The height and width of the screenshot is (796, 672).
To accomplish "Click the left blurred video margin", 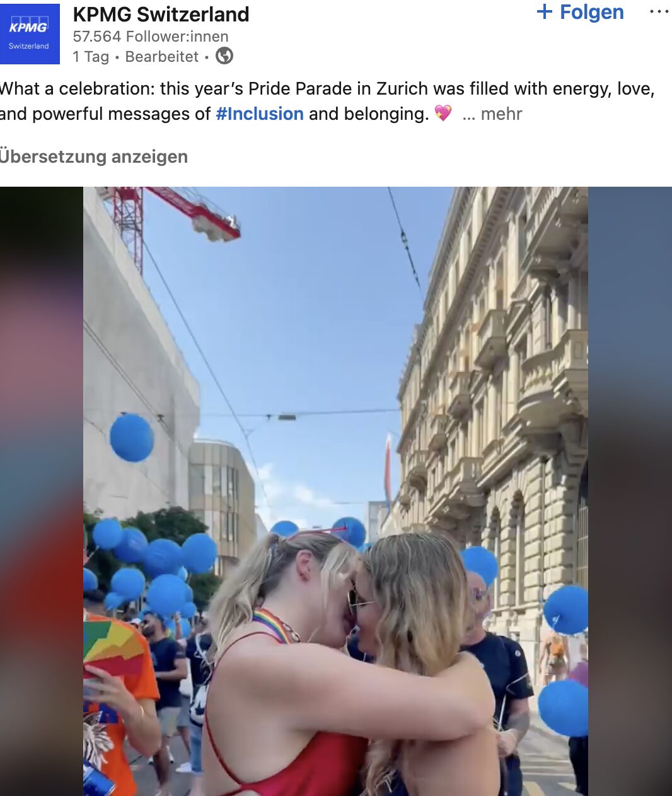I will point(42,491).
